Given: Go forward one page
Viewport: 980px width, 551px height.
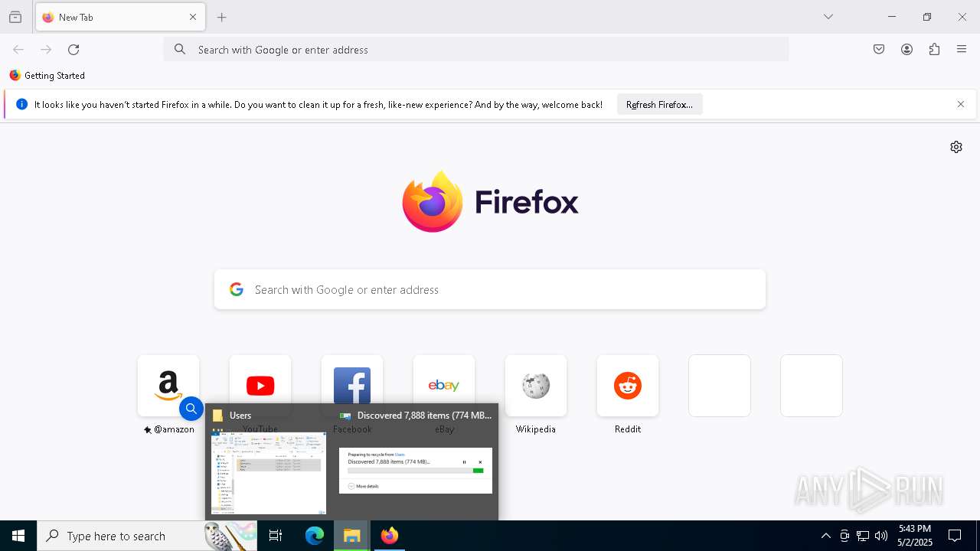Looking at the screenshot, I should pyautogui.click(x=46, y=50).
